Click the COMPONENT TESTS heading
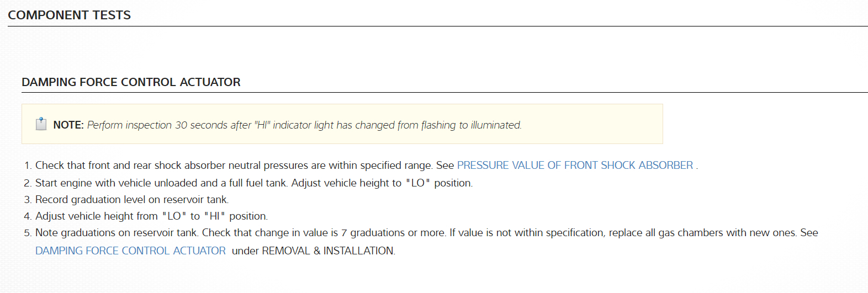The image size is (868, 293). tap(70, 15)
